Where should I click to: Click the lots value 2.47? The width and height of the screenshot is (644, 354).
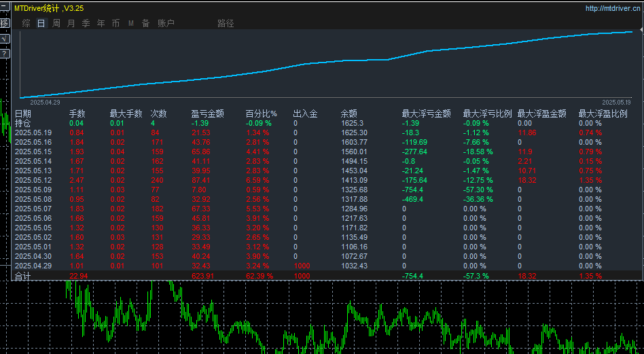pyautogui.click(x=76, y=180)
